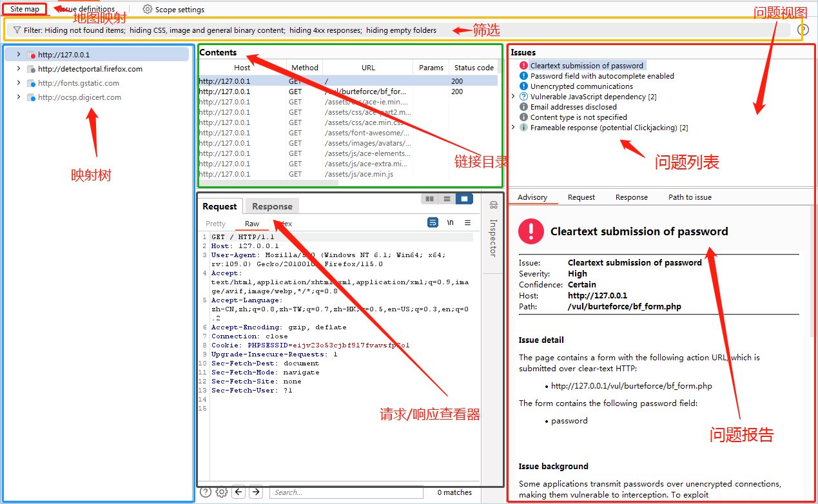Viewport: 818px width, 504px height.
Task: Select the Unencrypted communications issue
Action: click(581, 86)
